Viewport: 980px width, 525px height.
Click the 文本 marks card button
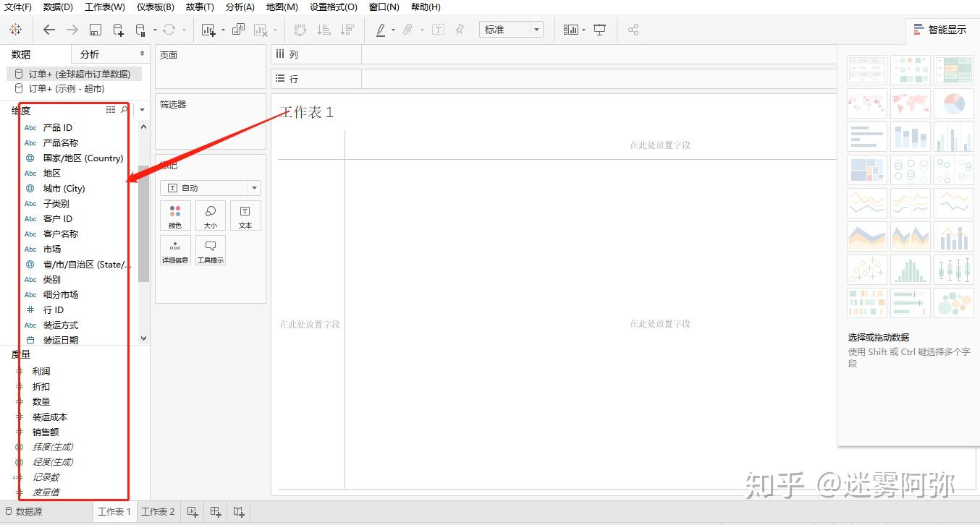[245, 216]
